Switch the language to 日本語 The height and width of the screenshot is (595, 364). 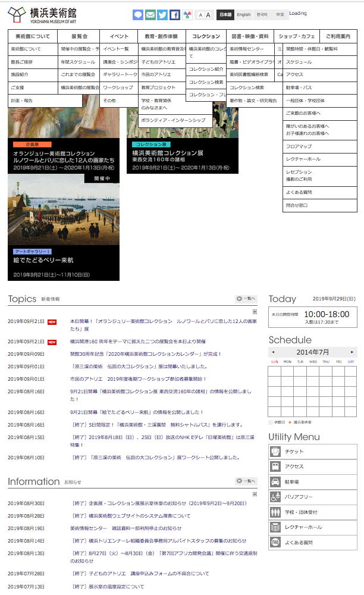[x=225, y=14]
